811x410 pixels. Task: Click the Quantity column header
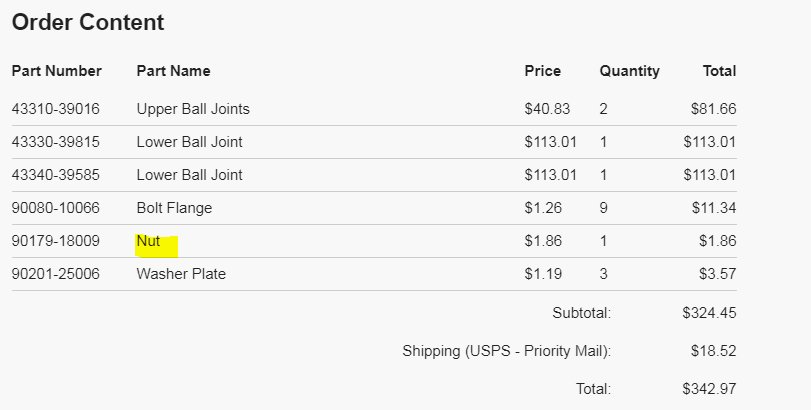point(629,71)
